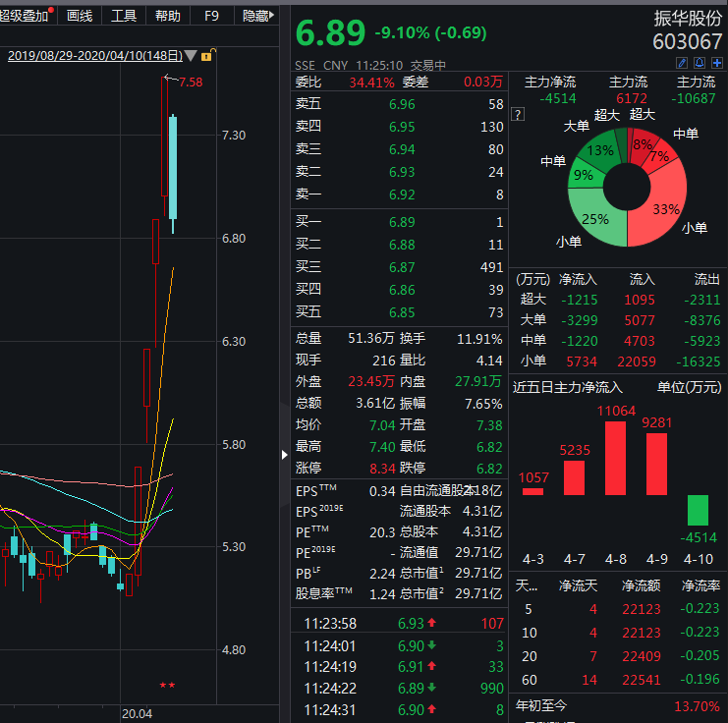Image resolution: width=728 pixels, height=723 pixels.
Task: Click the 卖四 price 6.95
Action: [x=402, y=127]
